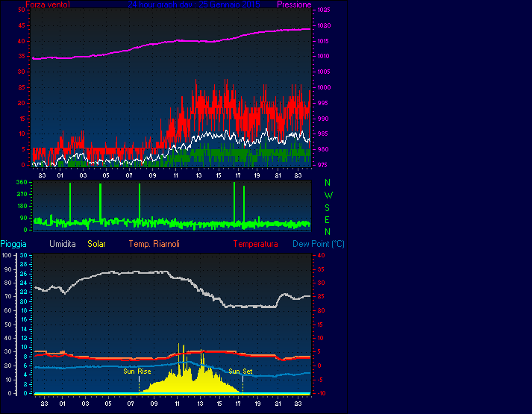Click the W wind direction letter
532x414 pixels.
(x=328, y=195)
